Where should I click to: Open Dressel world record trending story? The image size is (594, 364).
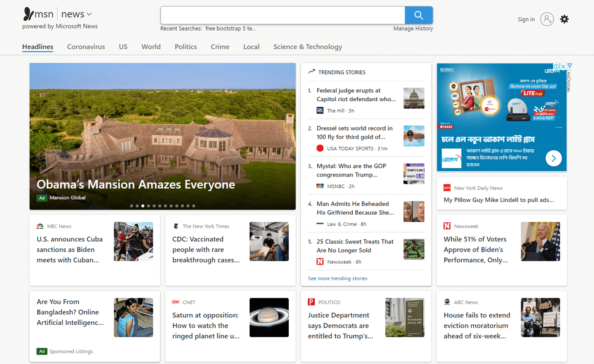pos(355,133)
